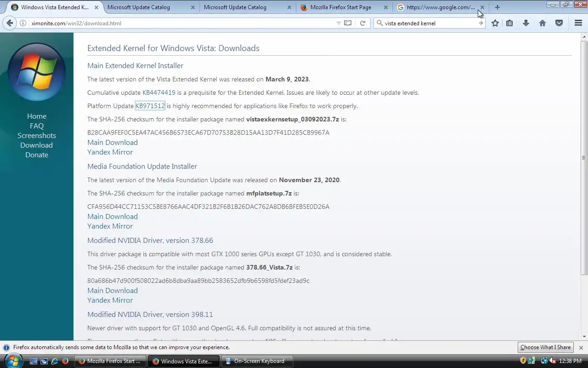Close the google.com tab

(x=482, y=7)
